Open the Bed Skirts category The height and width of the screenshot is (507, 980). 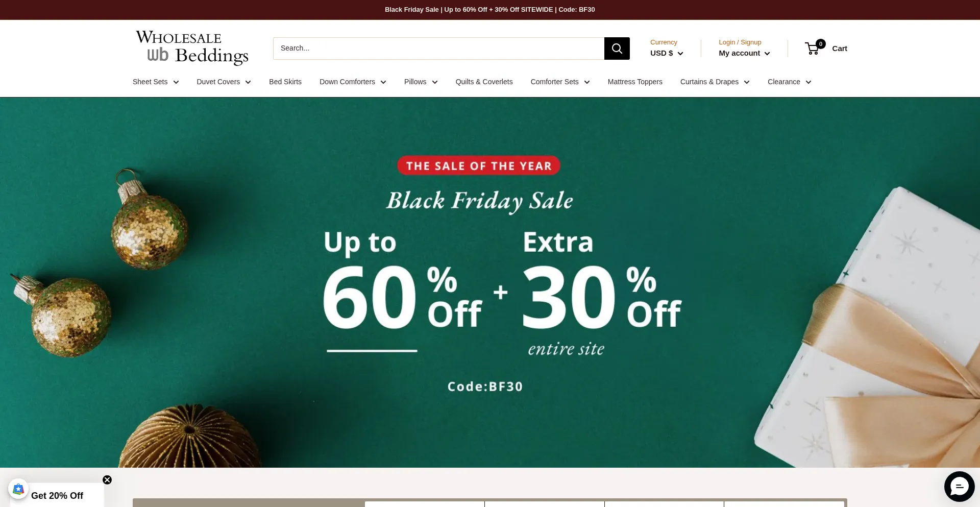(x=285, y=82)
